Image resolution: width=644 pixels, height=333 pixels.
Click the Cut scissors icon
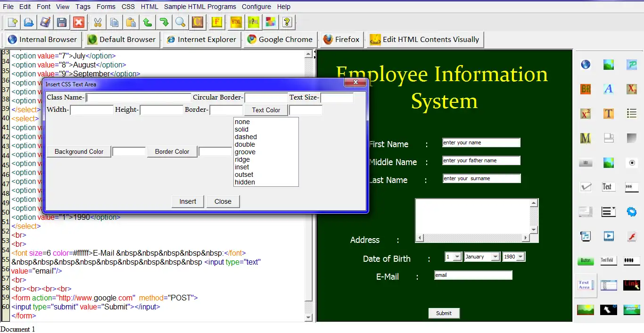click(x=98, y=22)
